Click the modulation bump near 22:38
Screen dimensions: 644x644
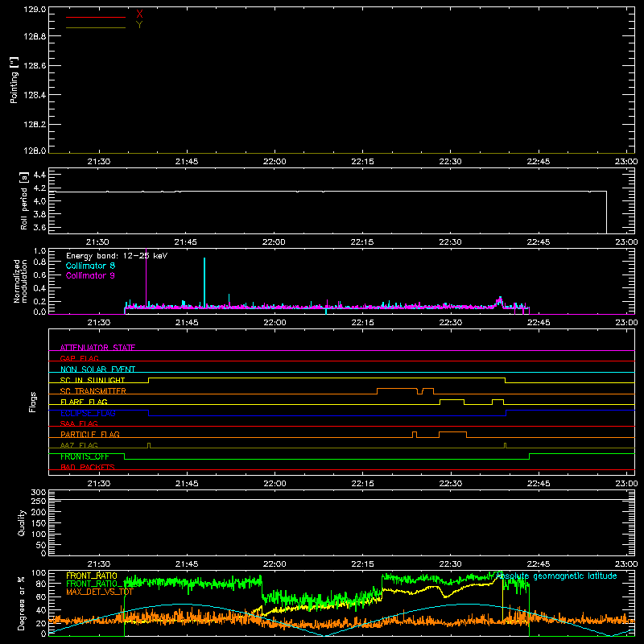(x=499, y=302)
